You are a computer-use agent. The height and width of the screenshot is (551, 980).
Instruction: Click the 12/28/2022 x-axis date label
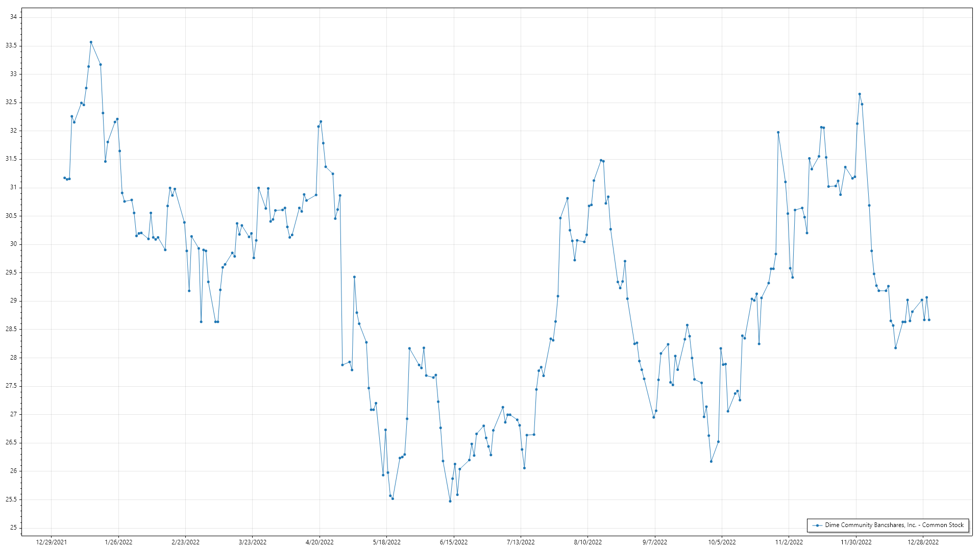click(923, 542)
